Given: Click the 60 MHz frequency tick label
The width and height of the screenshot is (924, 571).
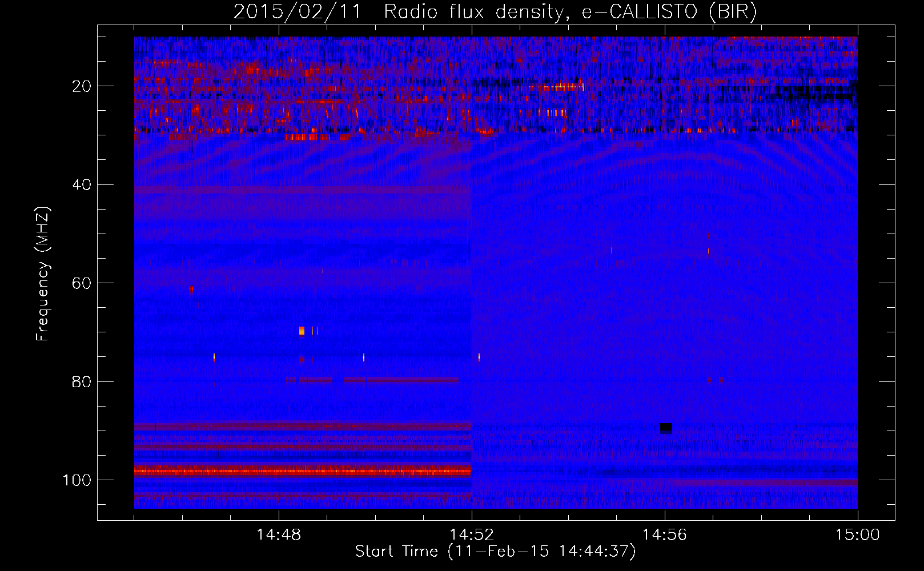Looking at the screenshot, I should point(82,283).
